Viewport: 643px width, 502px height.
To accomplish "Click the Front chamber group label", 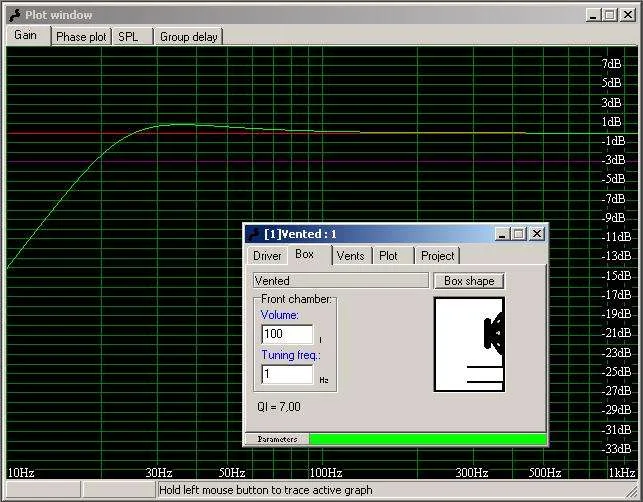I will pos(296,299).
